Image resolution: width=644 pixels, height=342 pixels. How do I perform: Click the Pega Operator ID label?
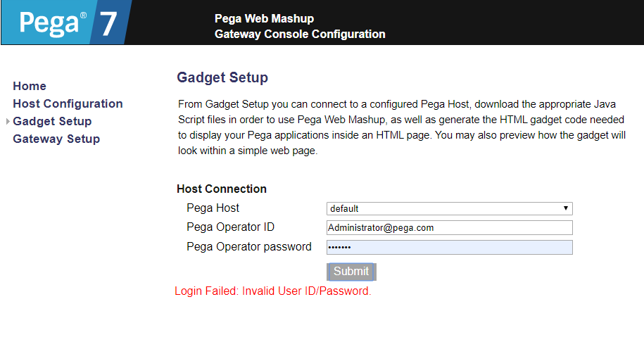(230, 227)
